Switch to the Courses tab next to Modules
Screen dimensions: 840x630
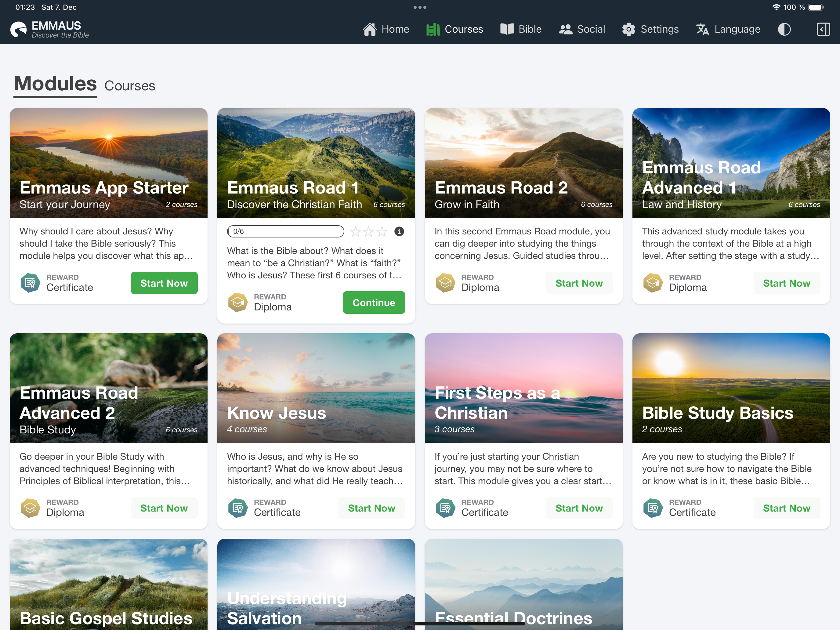click(129, 86)
